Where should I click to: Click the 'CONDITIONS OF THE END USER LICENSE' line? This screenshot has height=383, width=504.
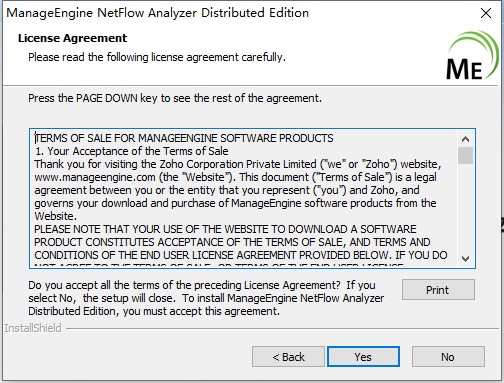(241, 255)
